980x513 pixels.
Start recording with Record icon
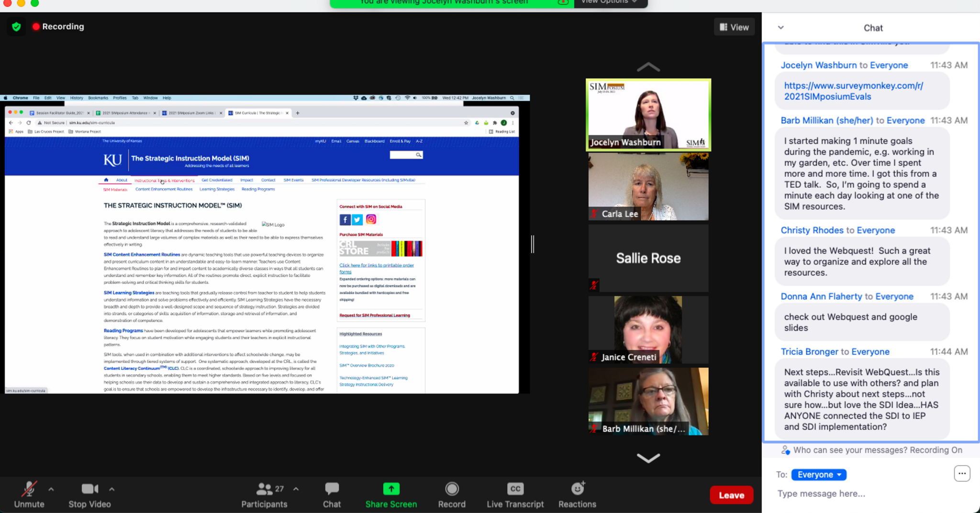(452, 489)
